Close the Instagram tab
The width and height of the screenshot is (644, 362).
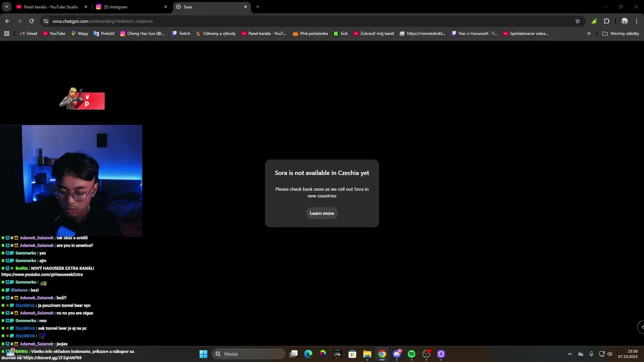(166, 7)
